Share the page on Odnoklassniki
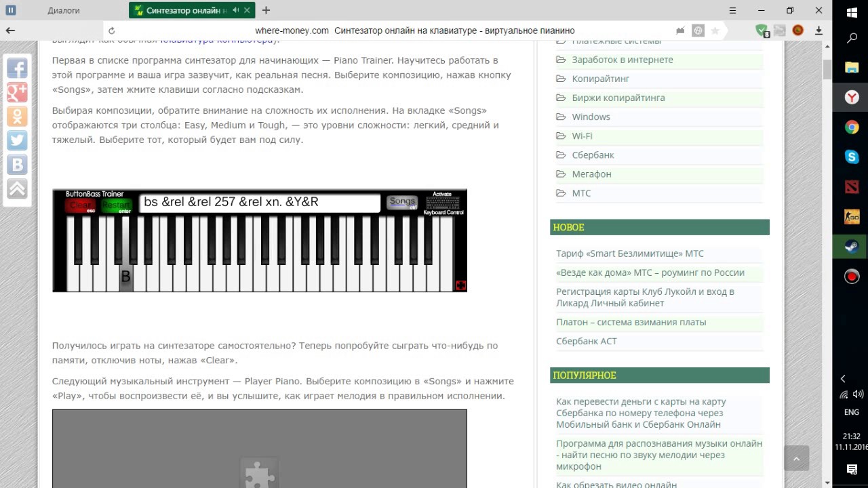The image size is (868, 488). [17, 116]
